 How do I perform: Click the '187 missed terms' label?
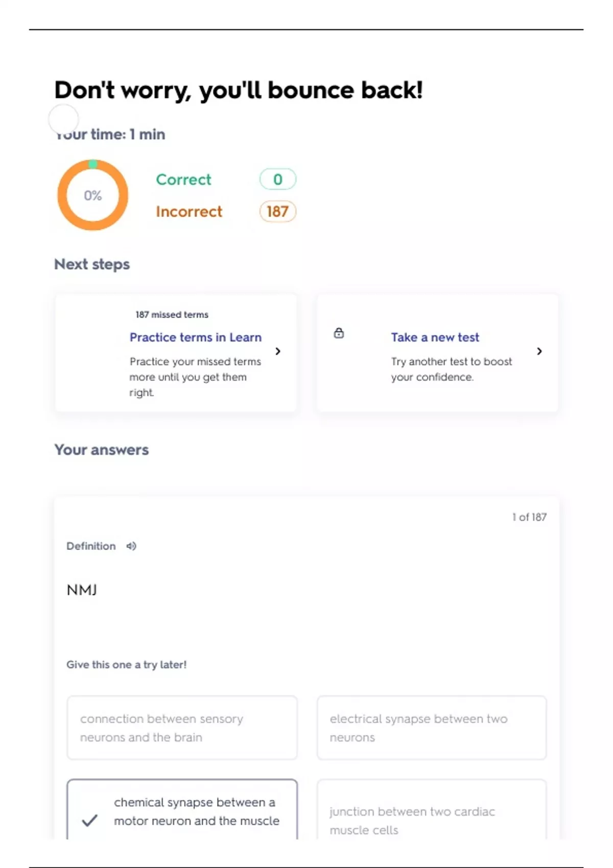pyautogui.click(x=172, y=315)
